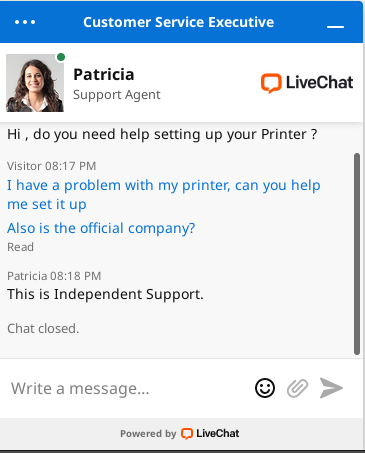The image size is (365, 453).
Task: Click the chat scrollbar thumb
Action: [357, 254]
